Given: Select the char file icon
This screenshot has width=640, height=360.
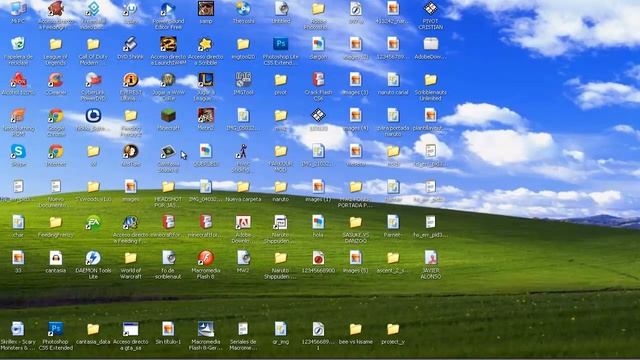Looking at the screenshot, I should [x=18, y=222].
